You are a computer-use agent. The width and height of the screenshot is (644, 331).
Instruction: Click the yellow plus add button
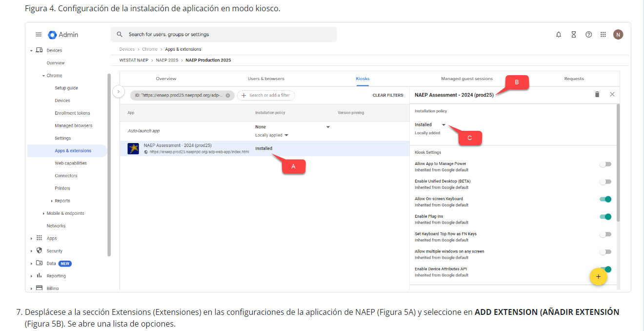[x=598, y=277]
